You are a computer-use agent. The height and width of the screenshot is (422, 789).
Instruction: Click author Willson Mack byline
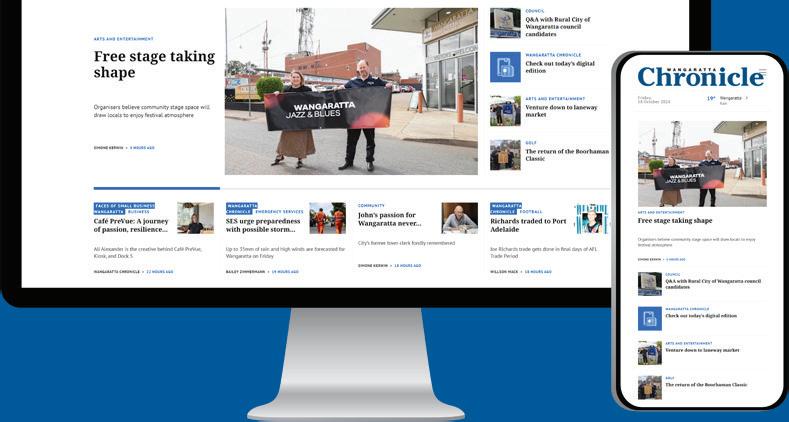(x=504, y=272)
